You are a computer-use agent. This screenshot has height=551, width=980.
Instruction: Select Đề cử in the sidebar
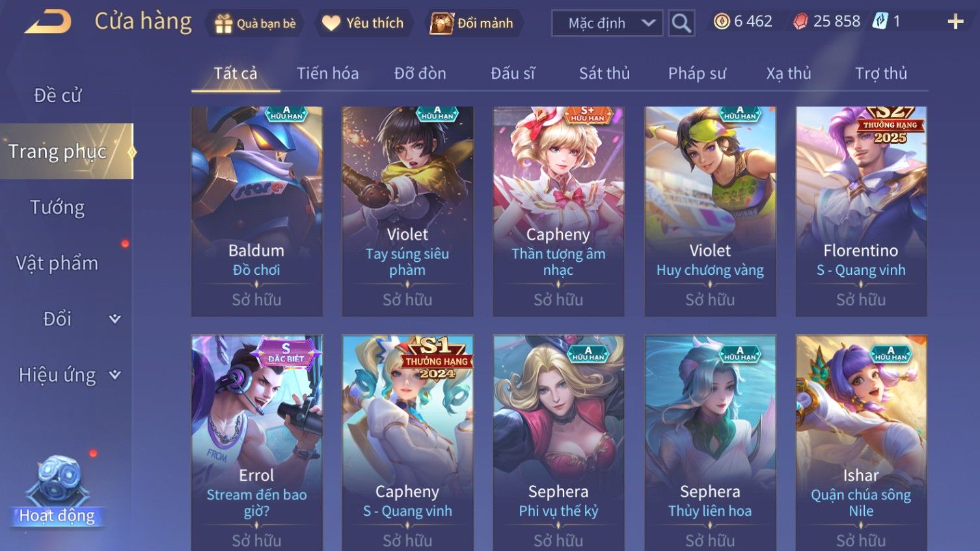tap(57, 95)
